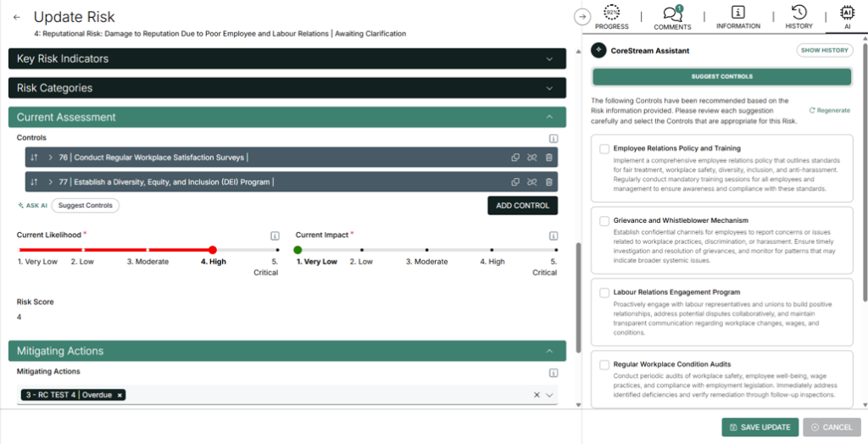Click the Awaiting Clarification status text
Viewport: 868px width, 444px height.
(371, 34)
